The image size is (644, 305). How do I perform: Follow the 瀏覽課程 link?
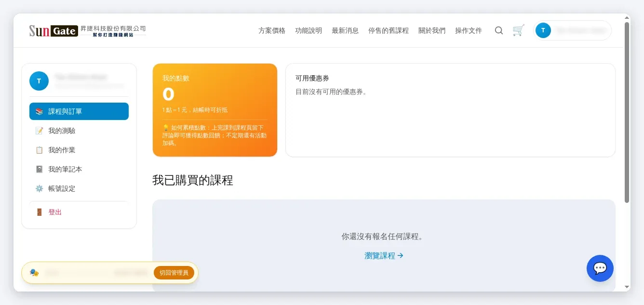(x=384, y=256)
